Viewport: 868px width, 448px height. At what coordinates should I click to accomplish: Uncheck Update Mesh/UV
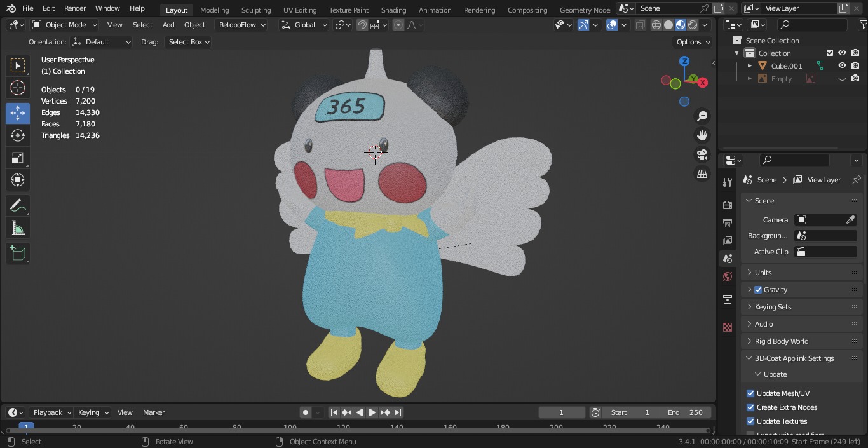750,393
